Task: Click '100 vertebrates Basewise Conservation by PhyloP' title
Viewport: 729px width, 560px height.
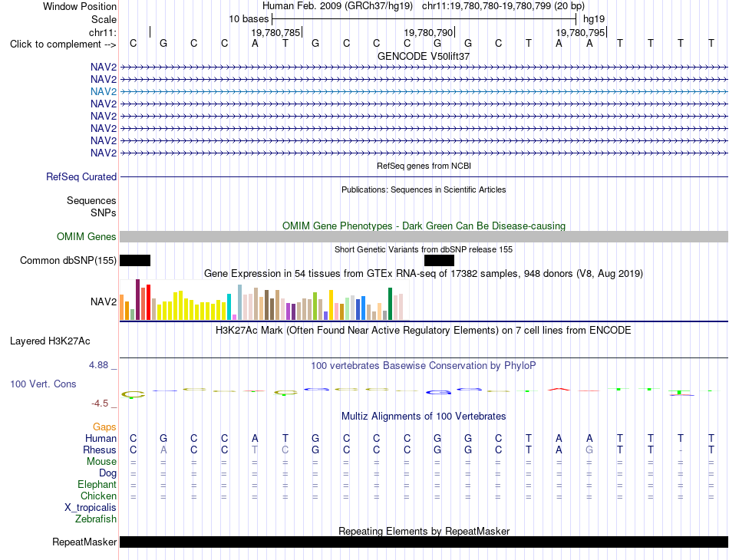Action: (424, 366)
